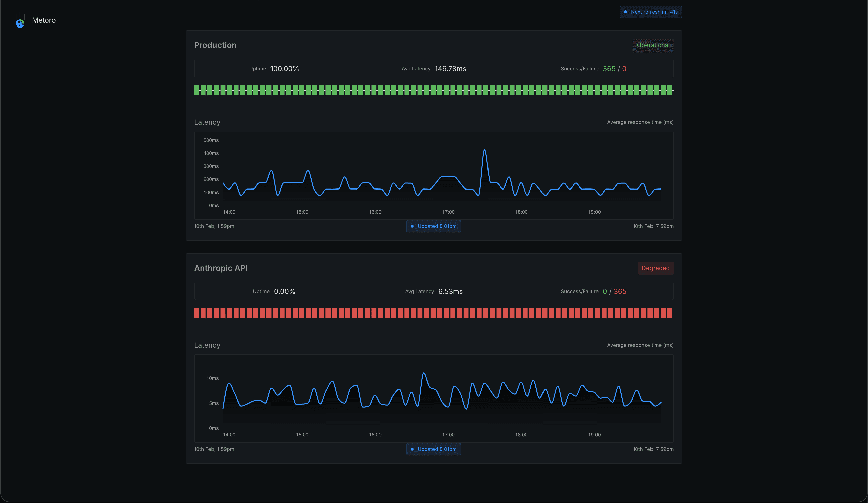Image resolution: width=868 pixels, height=503 pixels.
Task: Click the first red bar in Anthropic API strip
Action: [x=196, y=313]
